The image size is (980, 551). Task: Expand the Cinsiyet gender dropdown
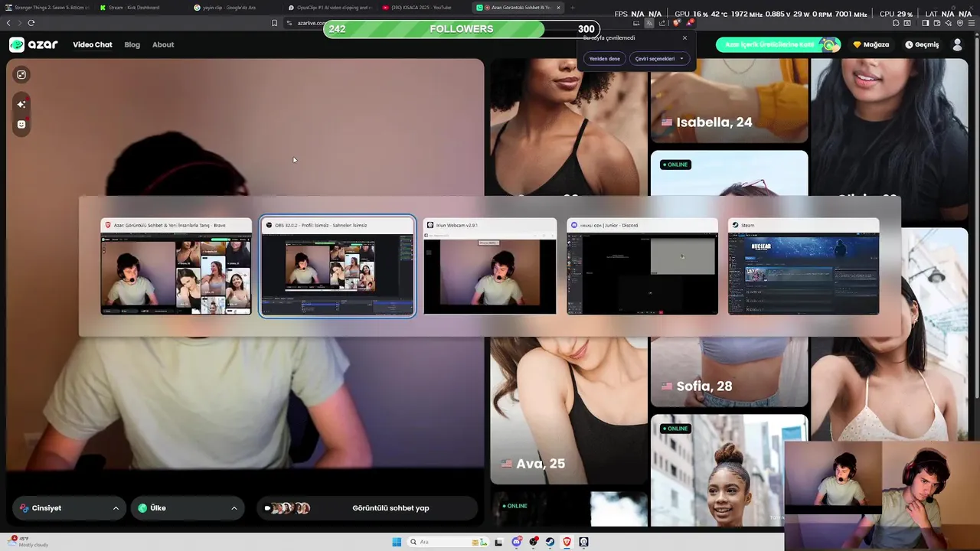pos(69,508)
